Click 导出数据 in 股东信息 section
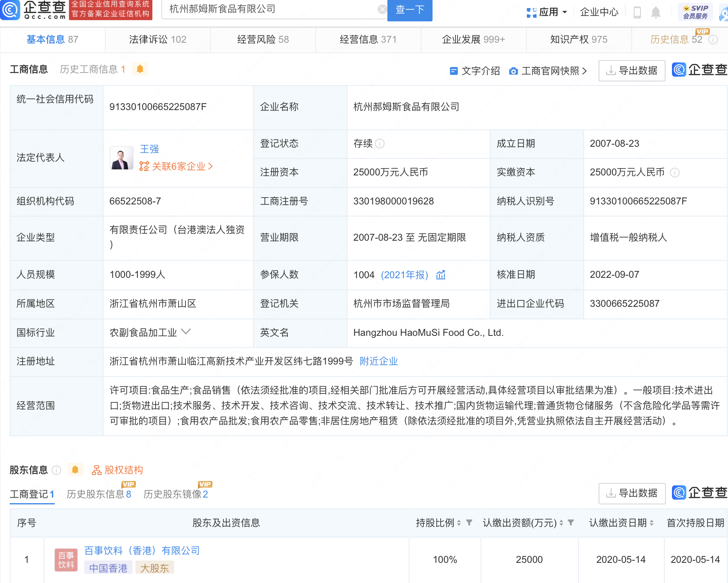This screenshot has height=583, width=728. (632, 493)
